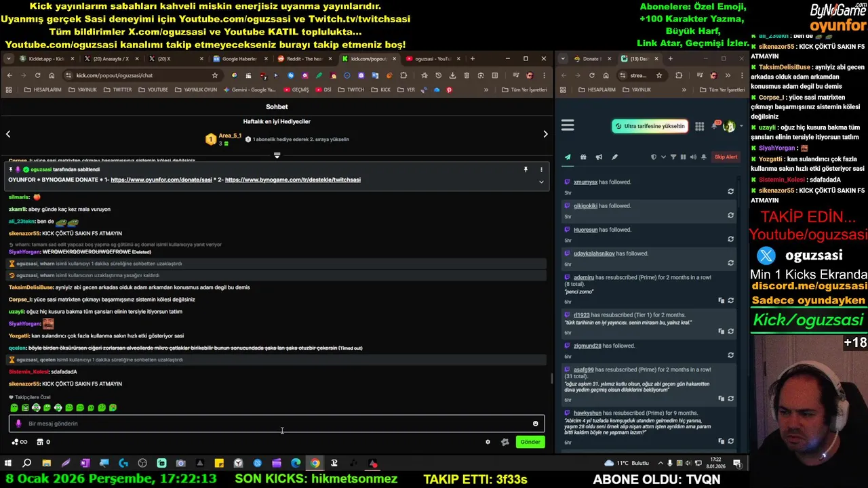Replay zigmund28 follow alert
This screenshot has height=488, width=868.
[730, 355]
